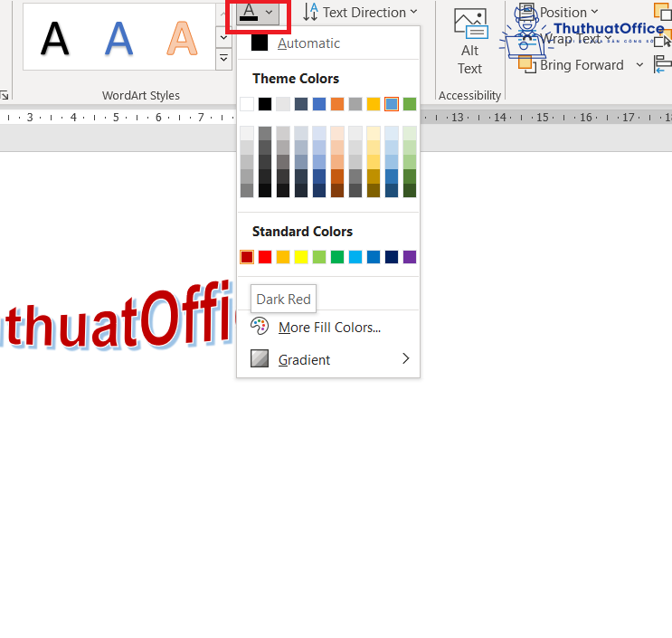Pick the blue accent theme color swatch
672x638 pixels.
(x=319, y=104)
